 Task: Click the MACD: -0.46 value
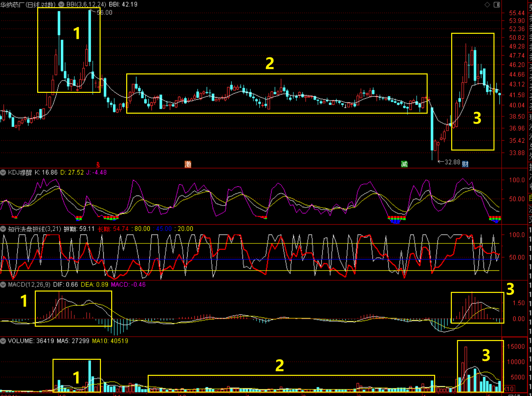pyautogui.click(x=128, y=284)
